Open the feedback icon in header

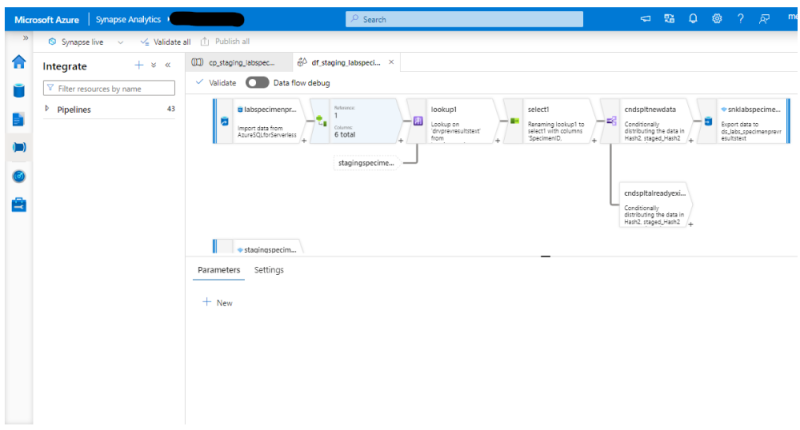coord(764,19)
